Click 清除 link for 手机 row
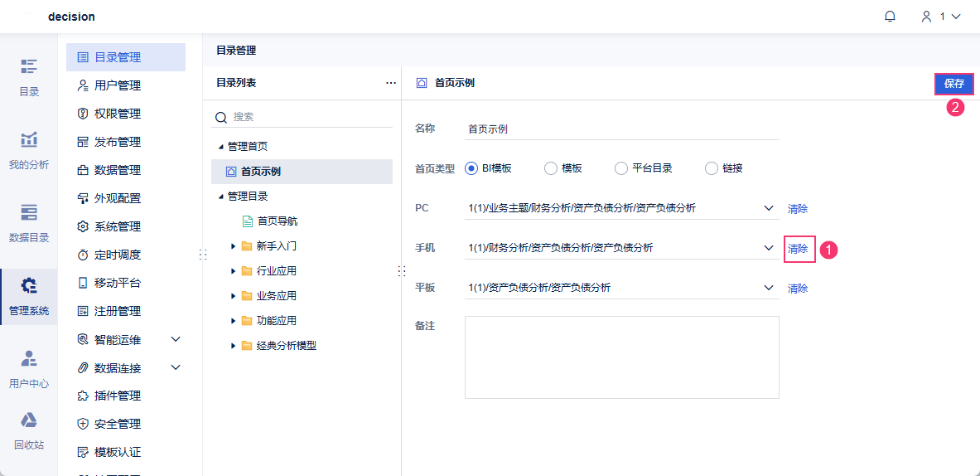Image resolution: width=980 pixels, height=476 pixels. pyautogui.click(x=798, y=248)
